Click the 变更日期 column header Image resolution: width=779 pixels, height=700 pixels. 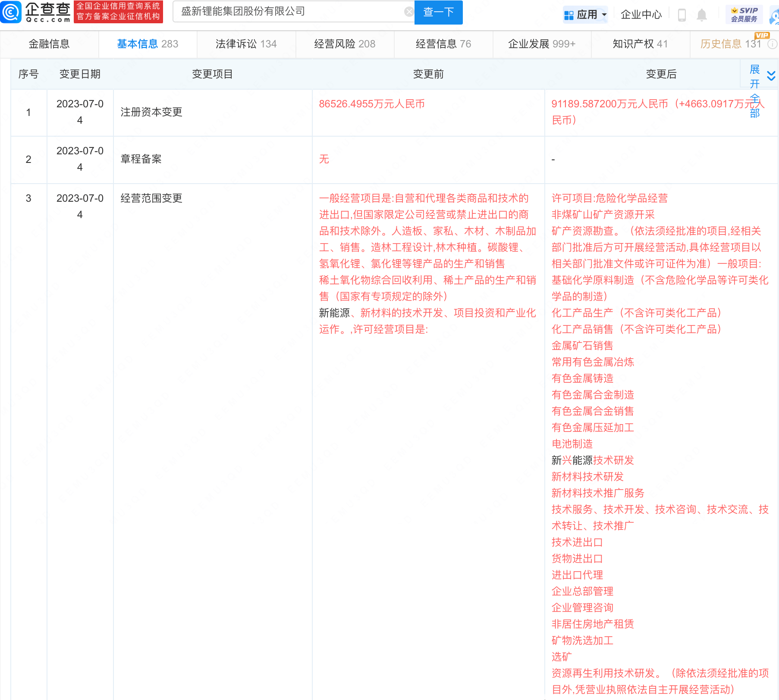pos(80,74)
